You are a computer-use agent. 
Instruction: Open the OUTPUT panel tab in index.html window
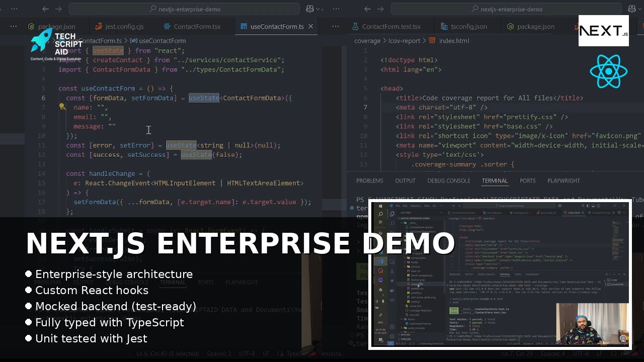pos(405,180)
